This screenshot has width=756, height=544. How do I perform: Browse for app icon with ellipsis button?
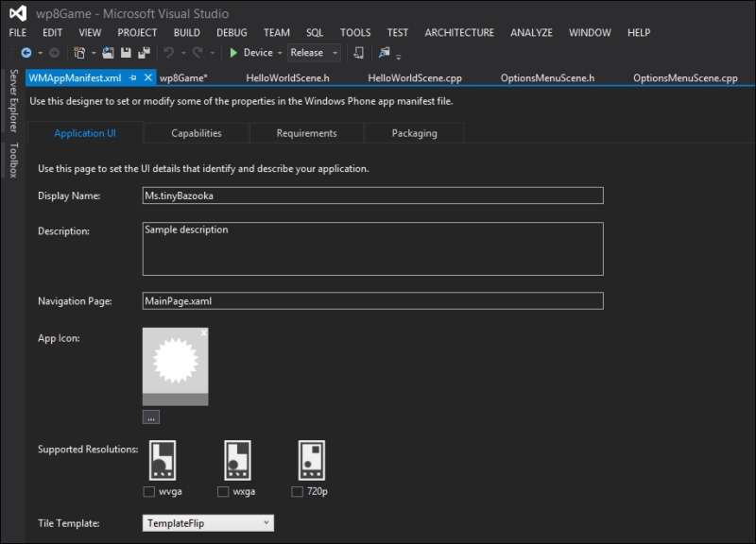point(151,417)
